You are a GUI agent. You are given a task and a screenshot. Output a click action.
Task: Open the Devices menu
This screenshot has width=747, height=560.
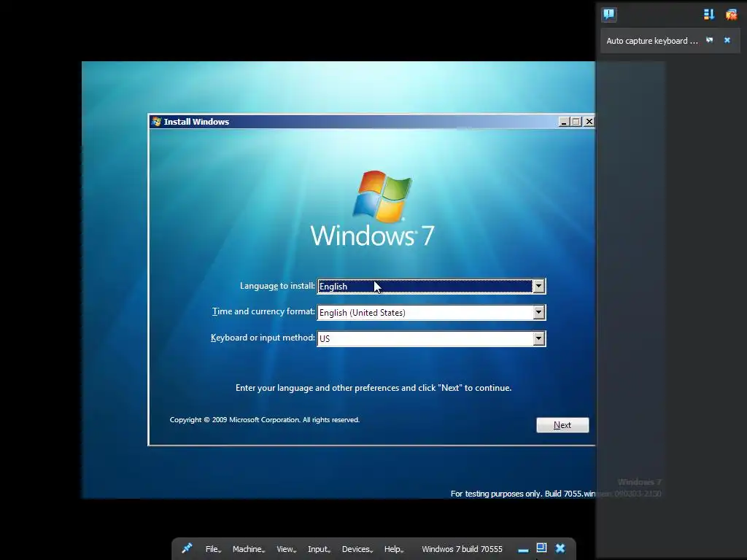click(x=357, y=549)
